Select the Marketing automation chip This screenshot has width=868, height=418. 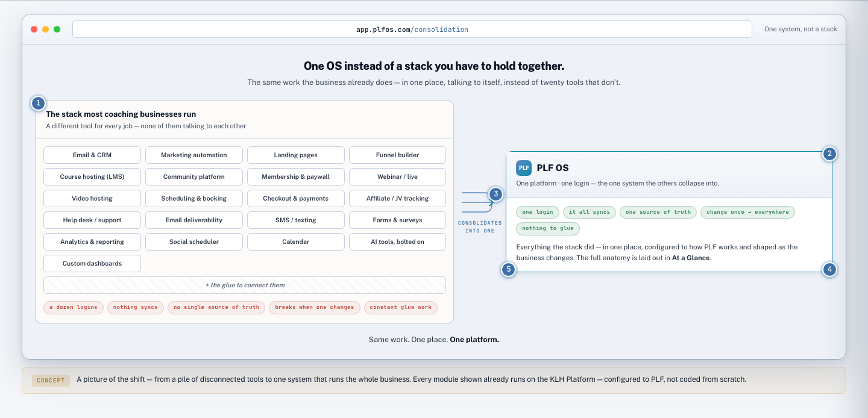click(194, 155)
